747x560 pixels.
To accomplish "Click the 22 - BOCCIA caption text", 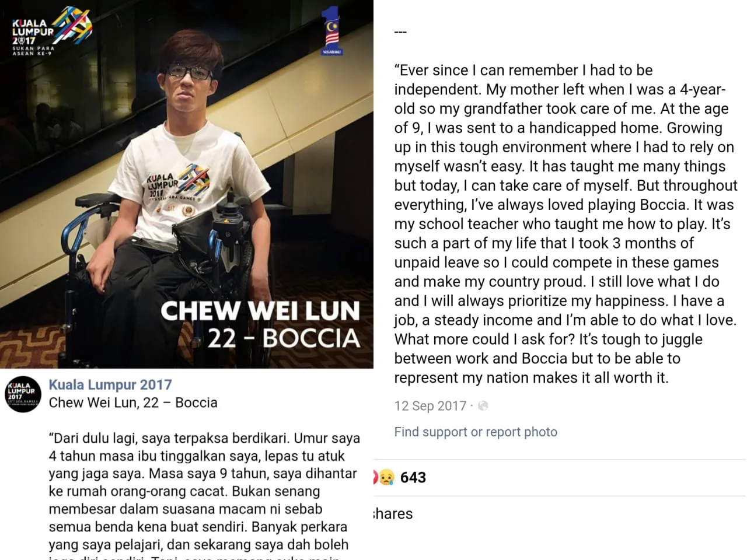I will pos(284,338).
